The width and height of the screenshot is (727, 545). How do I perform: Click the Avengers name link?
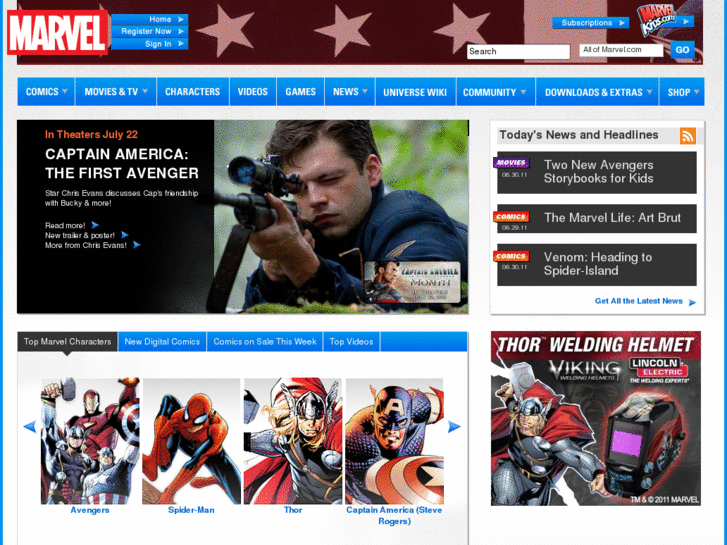[x=90, y=510]
